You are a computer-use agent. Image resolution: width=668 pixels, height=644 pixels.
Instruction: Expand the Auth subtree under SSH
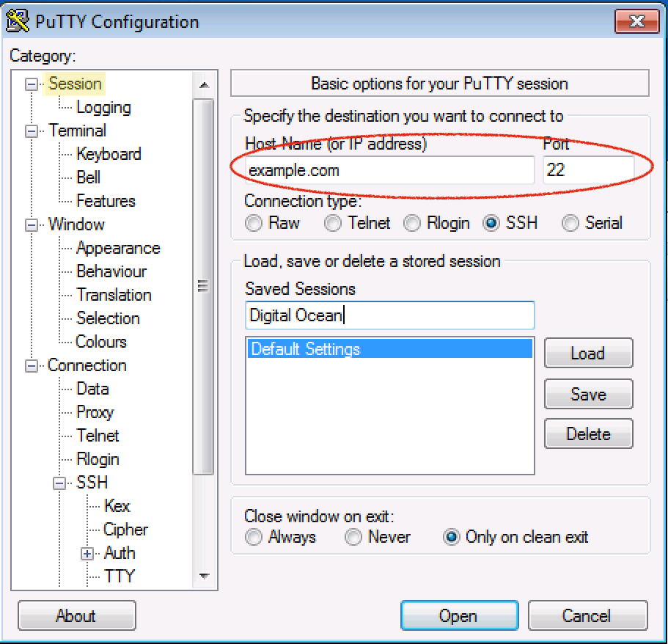point(87,554)
